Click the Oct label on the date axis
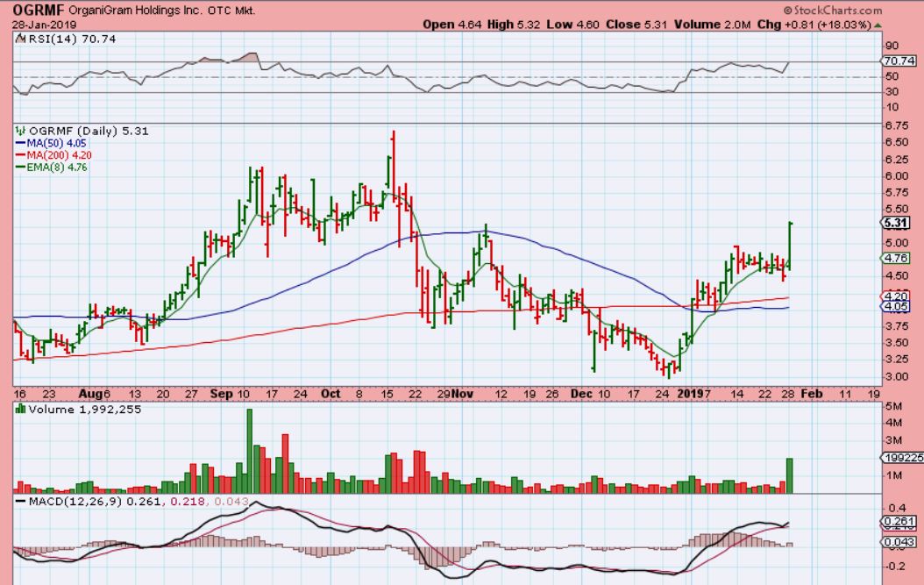This screenshot has width=924, height=585. (331, 394)
